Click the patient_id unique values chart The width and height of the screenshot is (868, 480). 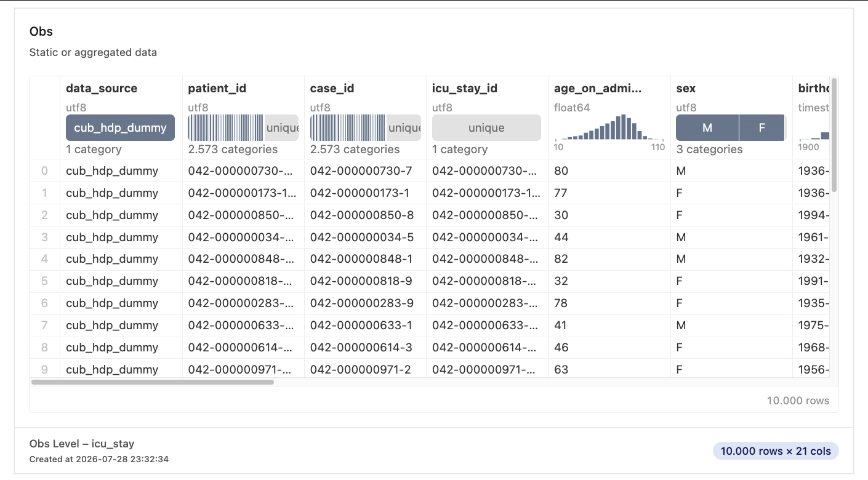click(243, 127)
